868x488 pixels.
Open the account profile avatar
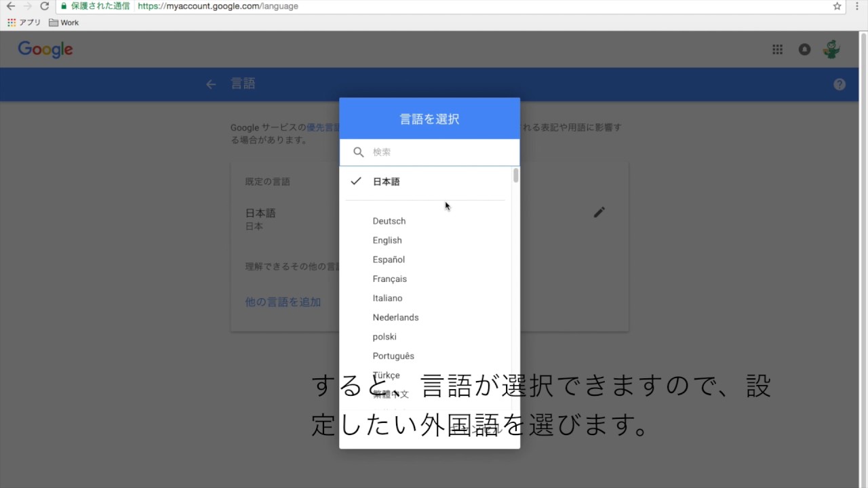[x=831, y=49]
